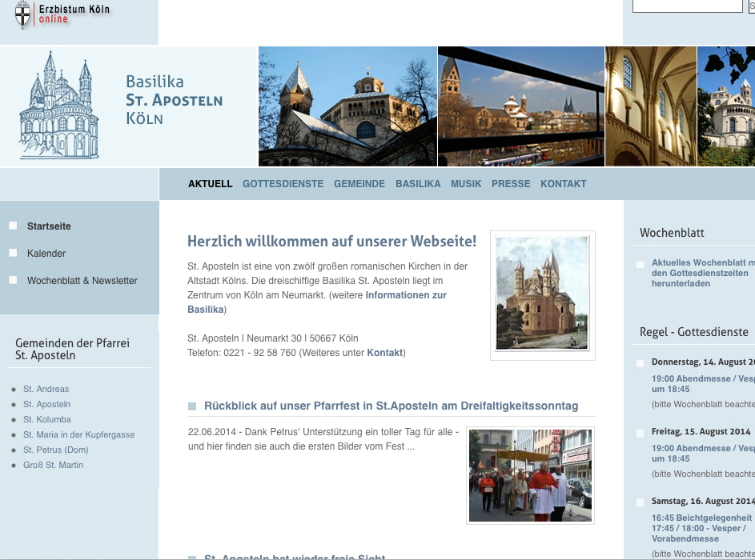Open the AKTUELL navigation tab
The image size is (755, 560).
pyautogui.click(x=211, y=184)
